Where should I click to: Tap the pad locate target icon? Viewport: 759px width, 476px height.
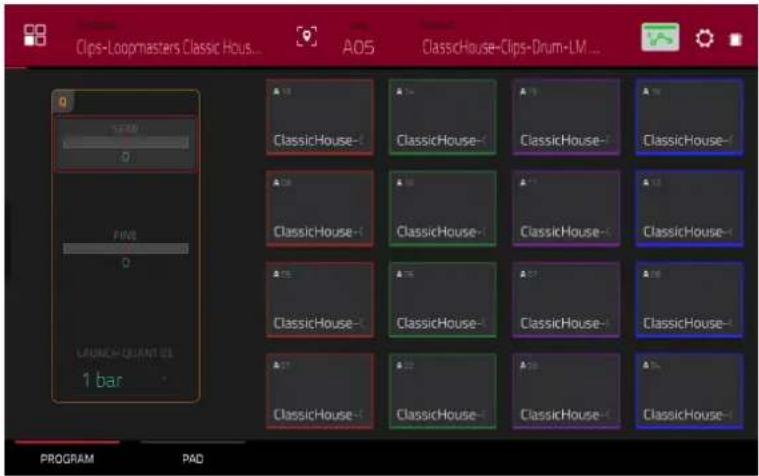306,36
